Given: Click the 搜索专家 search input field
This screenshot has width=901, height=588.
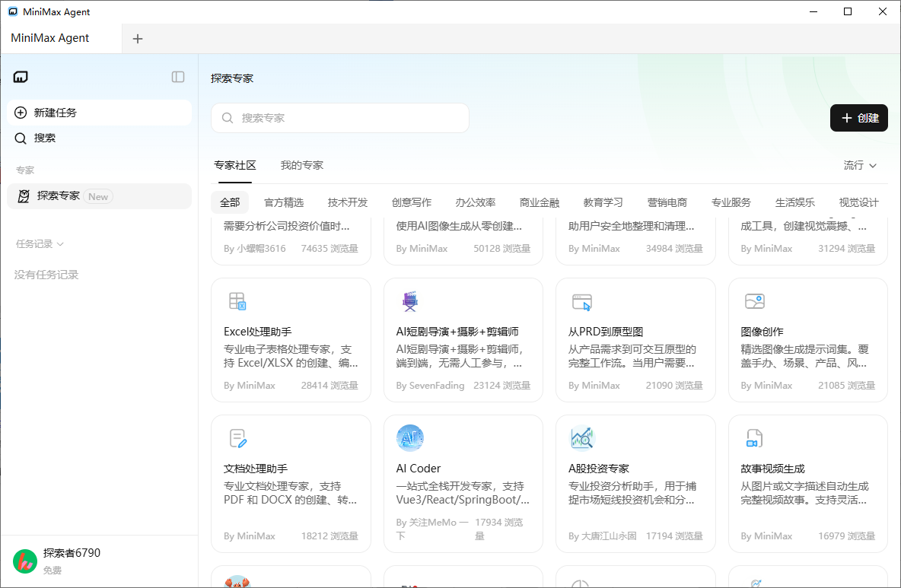Looking at the screenshot, I should pos(340,118).
